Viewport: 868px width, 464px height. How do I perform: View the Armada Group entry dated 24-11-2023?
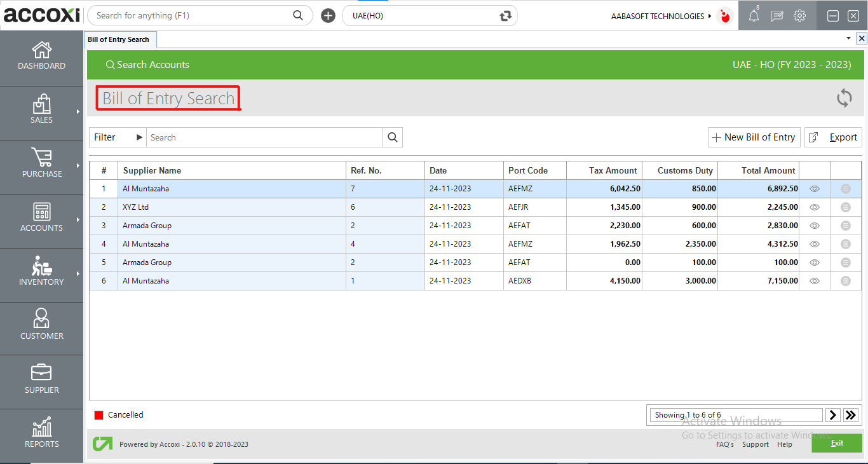(814, 225)
